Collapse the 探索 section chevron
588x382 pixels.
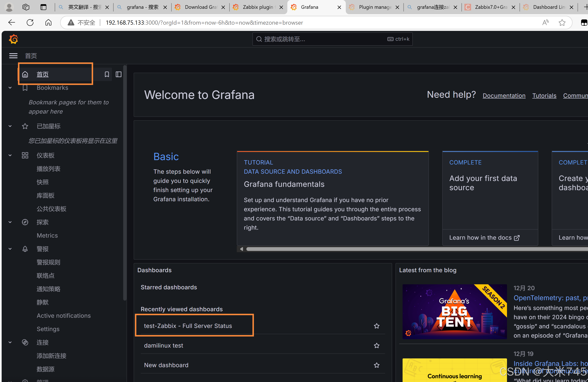coord(10,222)
